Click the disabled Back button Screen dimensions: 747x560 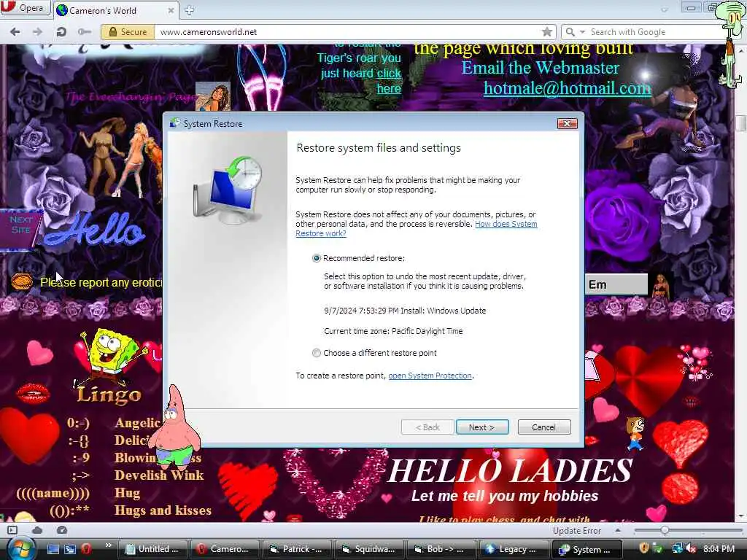point(427,427)
